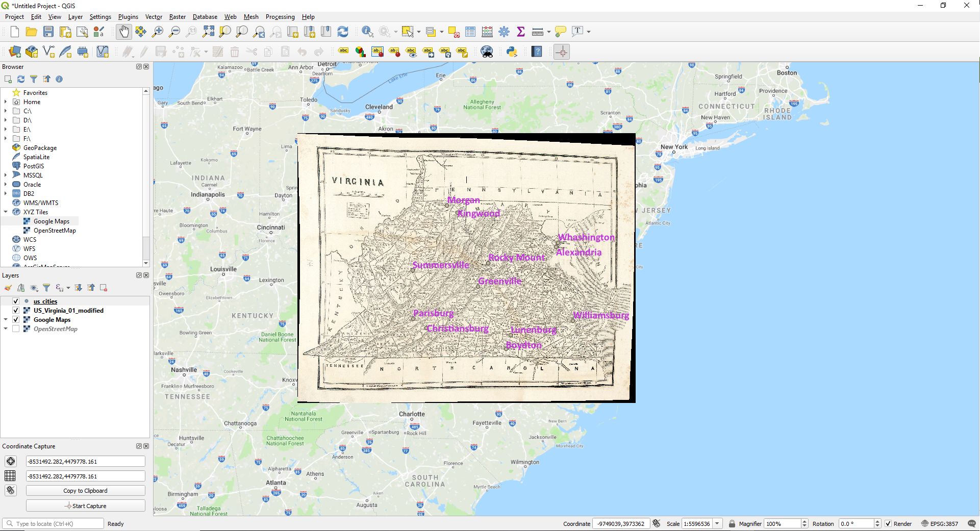Open the Web menu
Image resolution: width=980 pixels, height=531 pixels.
[231, 17]
